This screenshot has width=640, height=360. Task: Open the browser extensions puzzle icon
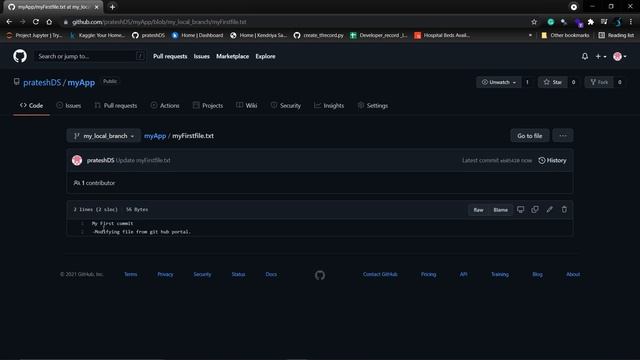point(591,22)
